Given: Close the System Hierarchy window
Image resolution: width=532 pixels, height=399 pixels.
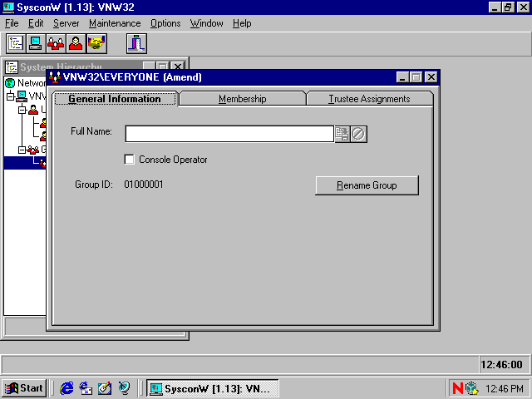Looking at the screenshot, I should pos(177,66).
